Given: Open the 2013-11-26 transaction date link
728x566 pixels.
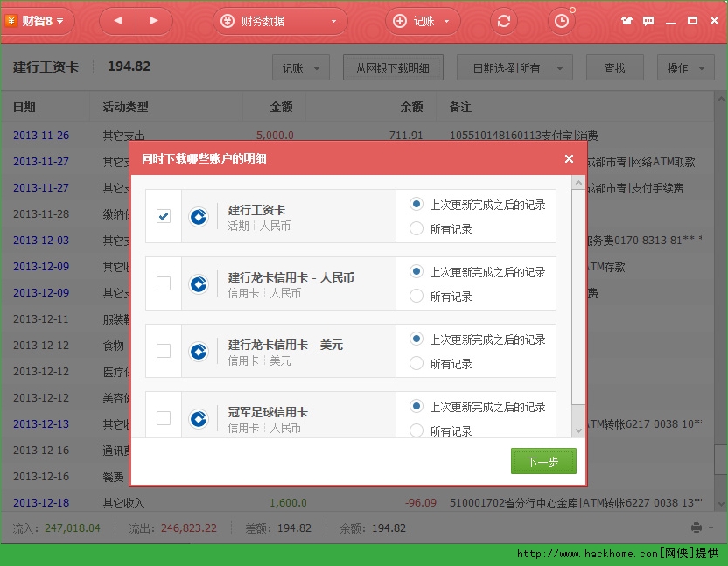Looking at the screenshot, I should click(x=41, y=135).
